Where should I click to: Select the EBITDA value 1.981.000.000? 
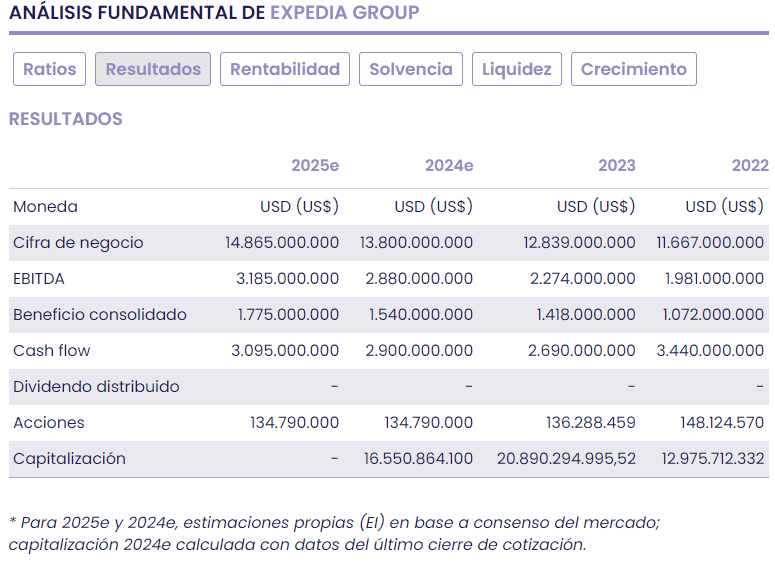click(714, 279)
